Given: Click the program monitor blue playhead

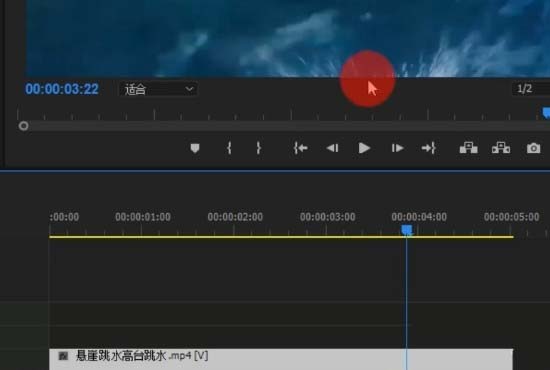Looking at the screenshot, I should click(x=546, y=113).
